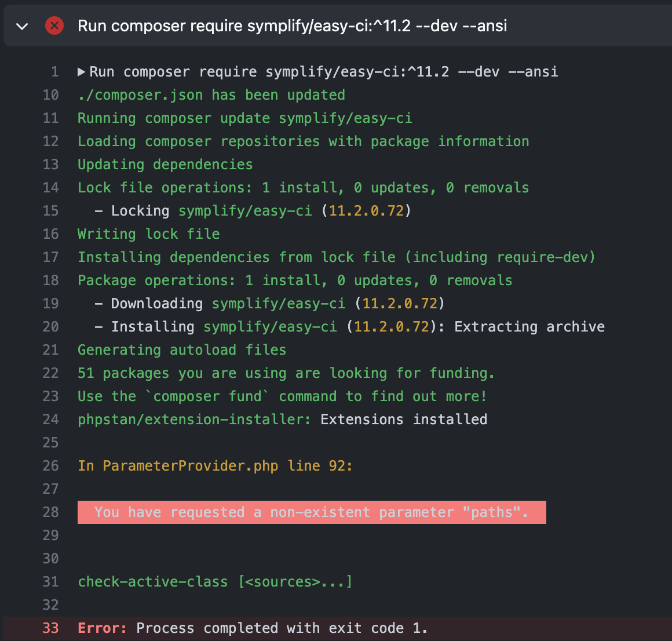Click 'check-active-class [<sources>...]' line
The width and height of the screenshot is (672, 641).
(x=215, y=581)
